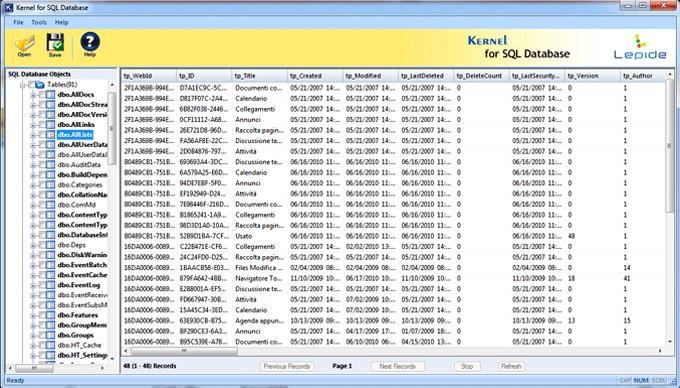Click the Refresh button
Screen dimensions: 680x388
[x=511, y=366]
